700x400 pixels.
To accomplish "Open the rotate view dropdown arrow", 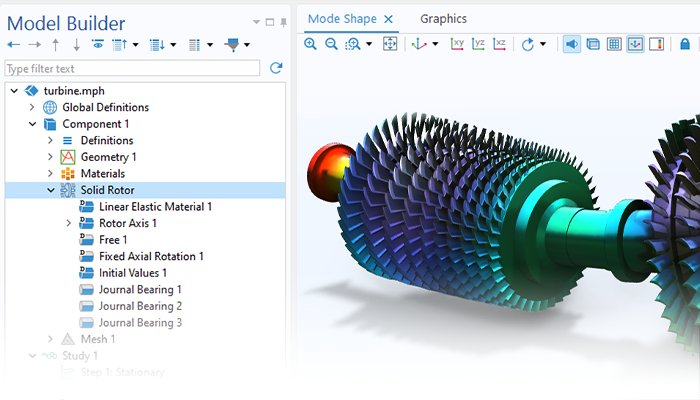I will click(x=543, y=44).
